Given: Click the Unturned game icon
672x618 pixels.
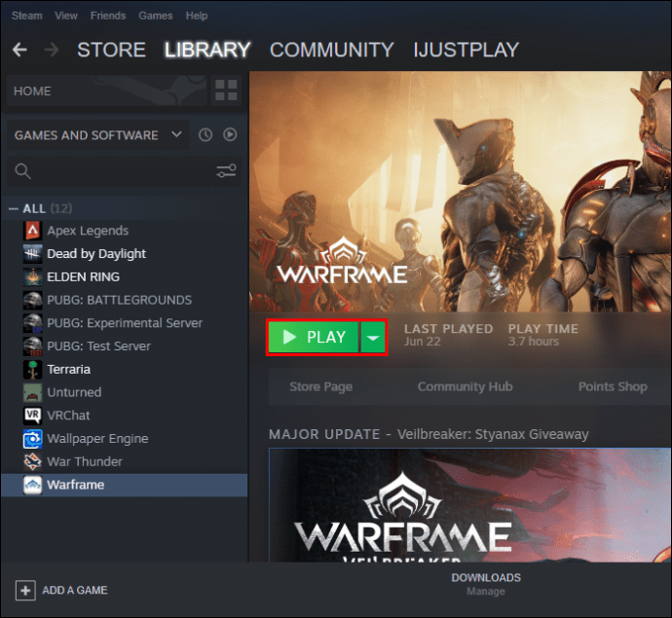Looking at the screenshot, I should pos(32,392).
